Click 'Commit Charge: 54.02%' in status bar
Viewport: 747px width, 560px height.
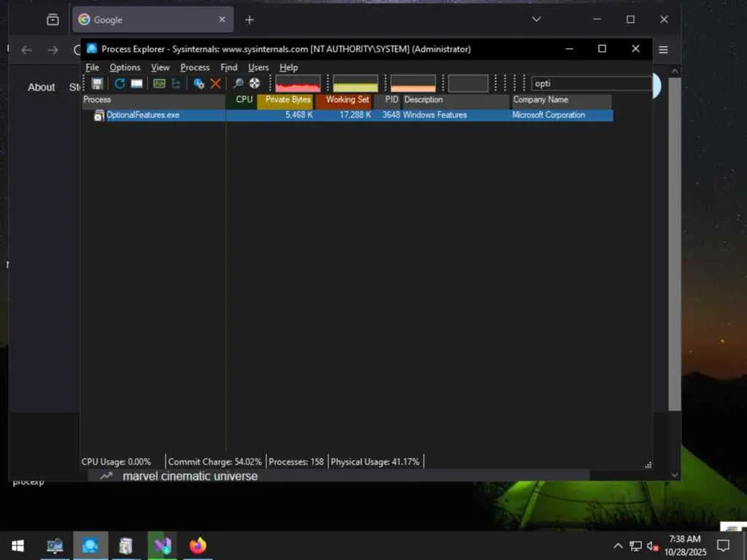(215, 462)
